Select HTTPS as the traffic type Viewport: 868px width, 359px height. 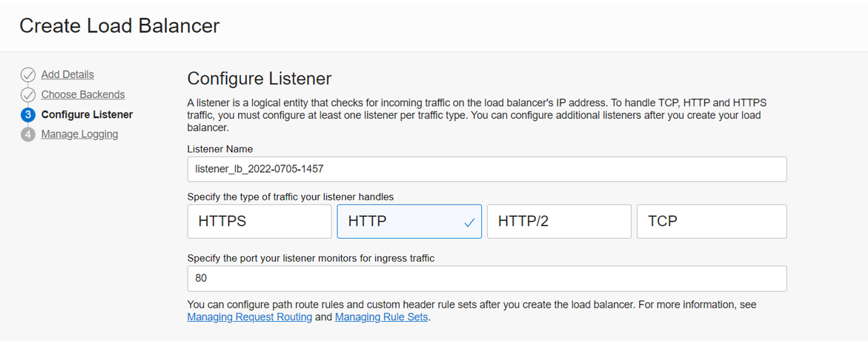click(x=259, y=221)
